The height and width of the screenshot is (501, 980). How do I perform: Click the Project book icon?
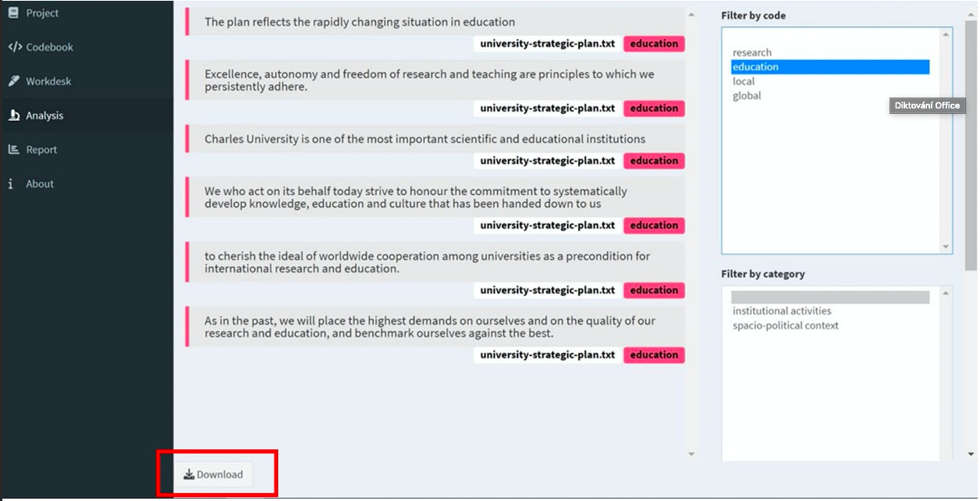(13, 13)
